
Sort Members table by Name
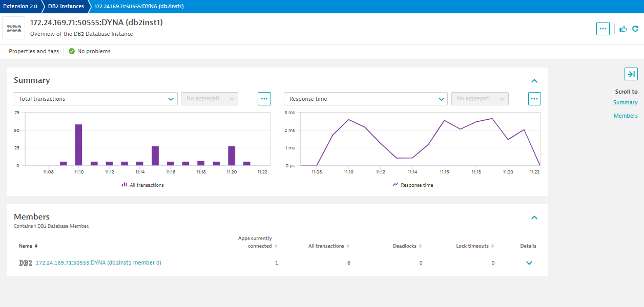click(28, 246)
